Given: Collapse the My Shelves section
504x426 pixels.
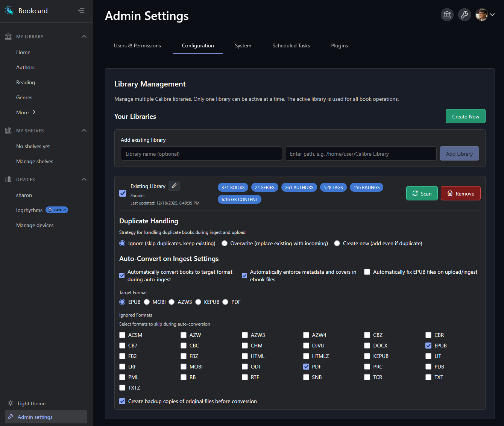Looking at the screenshot, I should pyautogui.click(x=84, y=130).
